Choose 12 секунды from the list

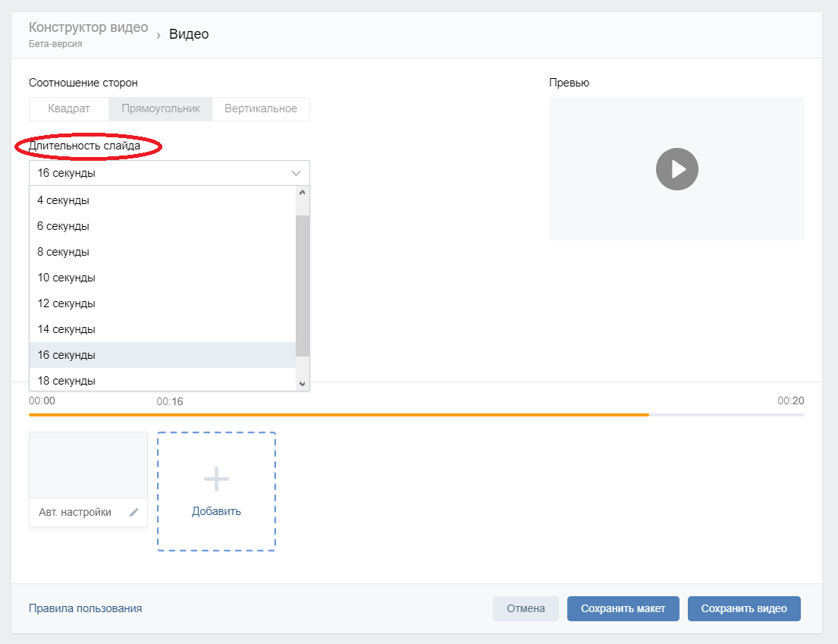point(162,303)
